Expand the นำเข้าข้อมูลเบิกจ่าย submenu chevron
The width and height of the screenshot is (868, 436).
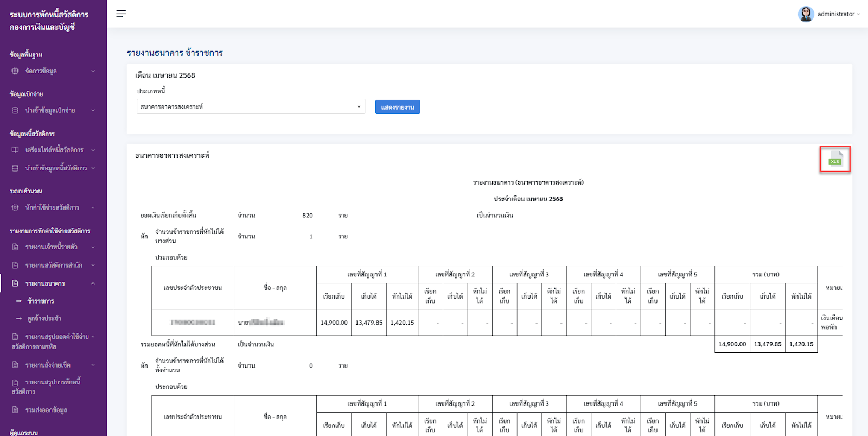tap(93, 110)
